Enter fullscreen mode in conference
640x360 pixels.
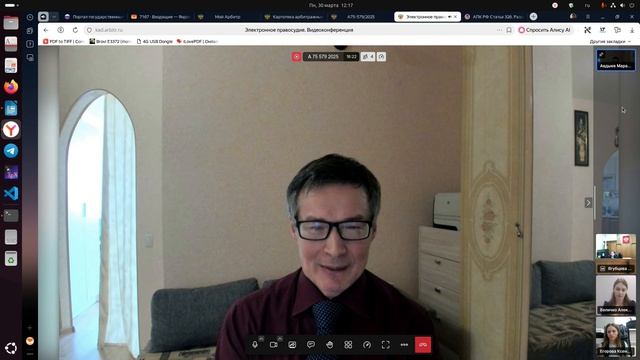tap(385, 345)
